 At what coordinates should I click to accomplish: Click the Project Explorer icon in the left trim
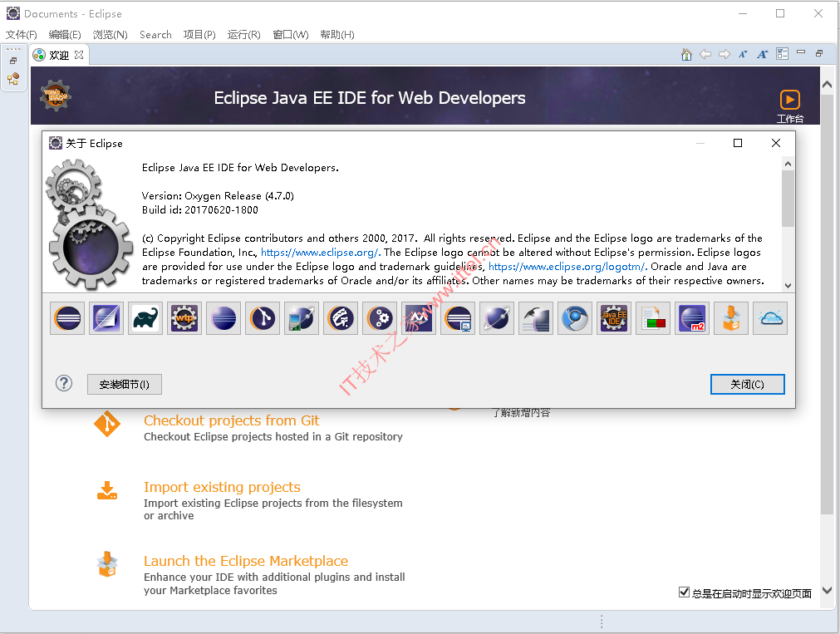(x=13, y=79)
